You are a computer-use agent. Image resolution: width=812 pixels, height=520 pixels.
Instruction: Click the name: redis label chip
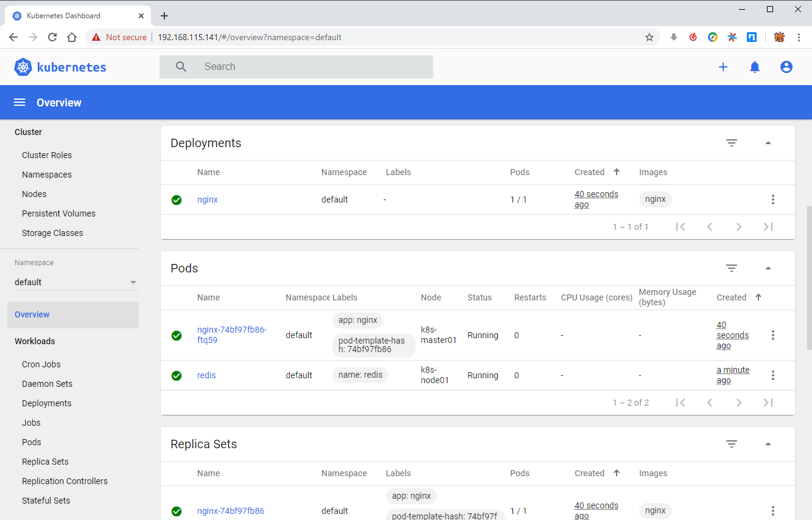click(x=360, y=375)
